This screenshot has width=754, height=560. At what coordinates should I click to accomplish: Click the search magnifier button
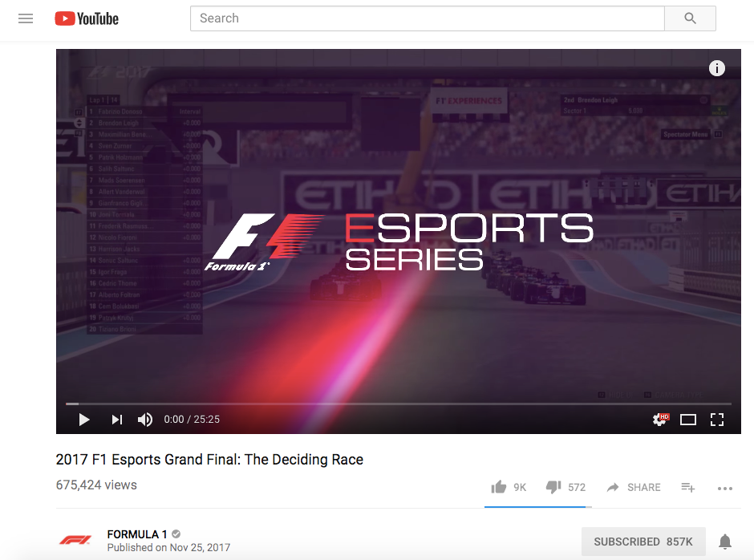pyautogui.click(x=690, y=18)
